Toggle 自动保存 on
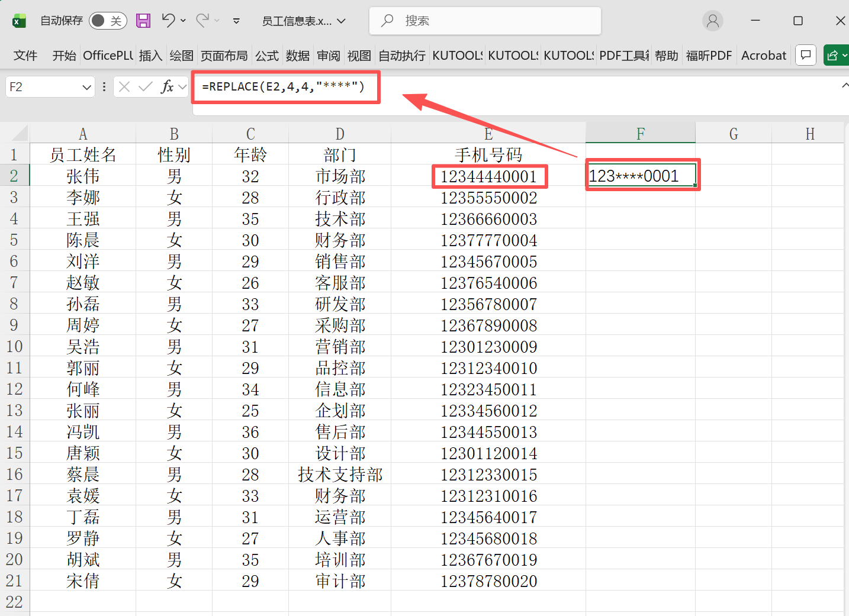The width and height of the screenshot is (849, 616). (x=107, y=20)
